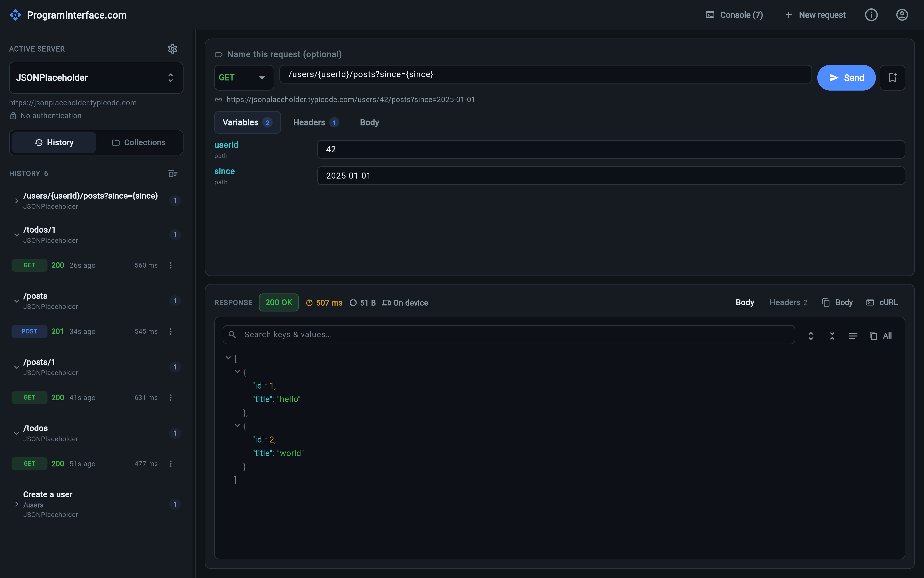Screen dimensions: 924x578
Task: Copy All response content
Action: point(880,336)
